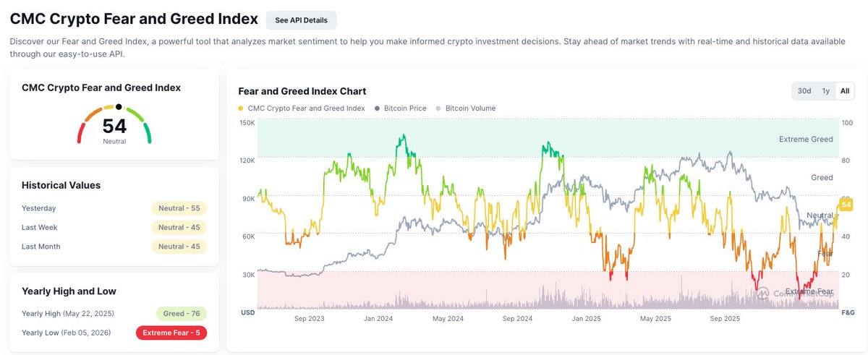The width and height of the screenshot is (868, 355).
Task: Switch chart range to 30d
Action: tap(804, 91)
